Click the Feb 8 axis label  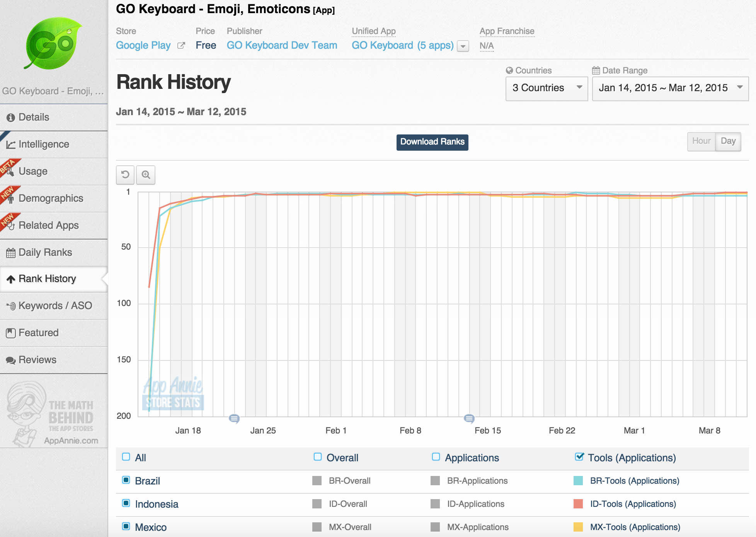[410, 431]
